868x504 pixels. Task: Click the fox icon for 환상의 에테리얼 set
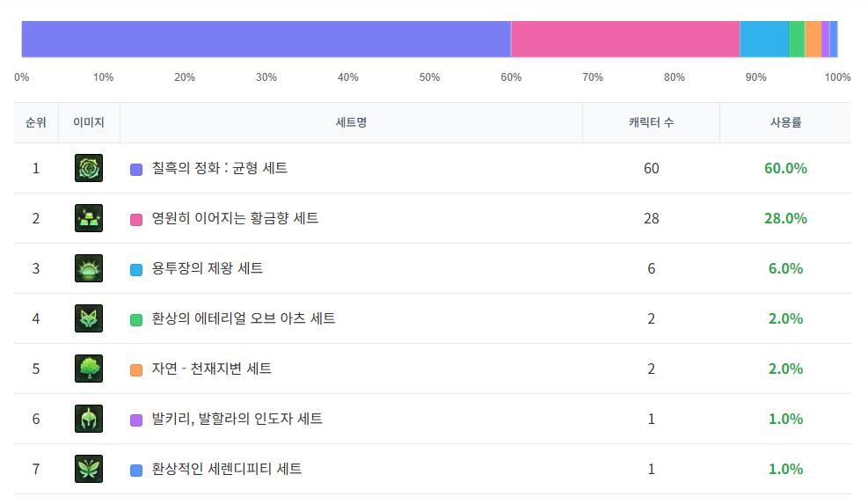[89, 318]
